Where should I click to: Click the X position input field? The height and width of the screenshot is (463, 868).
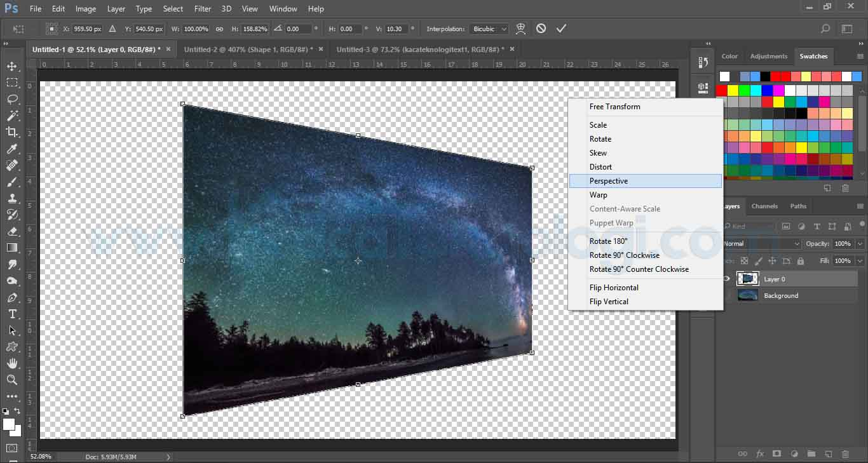[87, 29]
